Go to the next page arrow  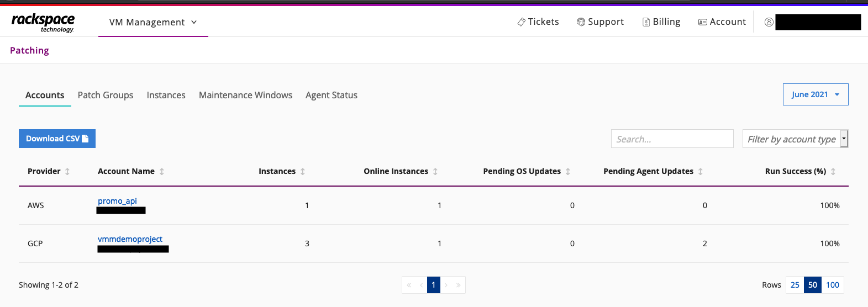tap(446, 285)
